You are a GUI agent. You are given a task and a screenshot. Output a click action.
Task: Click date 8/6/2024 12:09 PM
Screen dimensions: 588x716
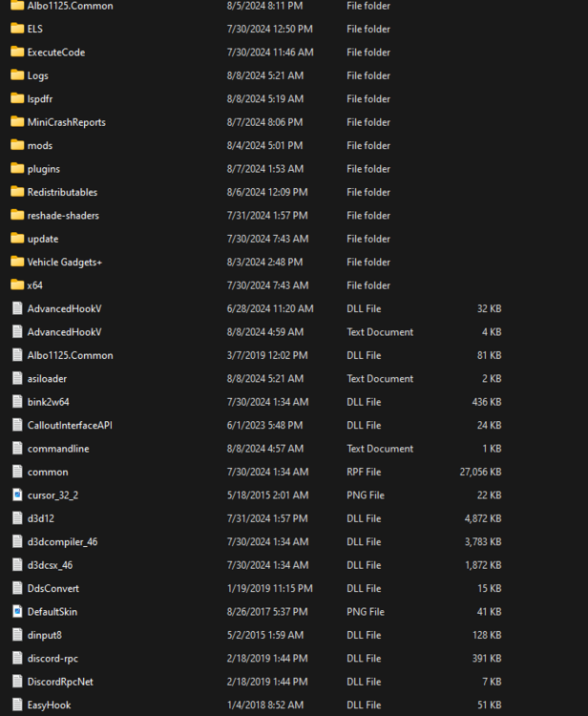click(267, 192)
